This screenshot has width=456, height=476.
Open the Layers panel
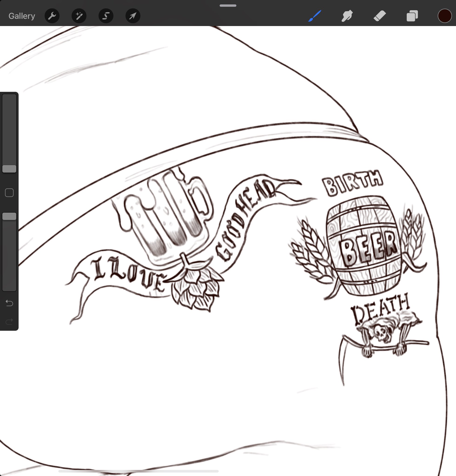(x=412, y=16)
